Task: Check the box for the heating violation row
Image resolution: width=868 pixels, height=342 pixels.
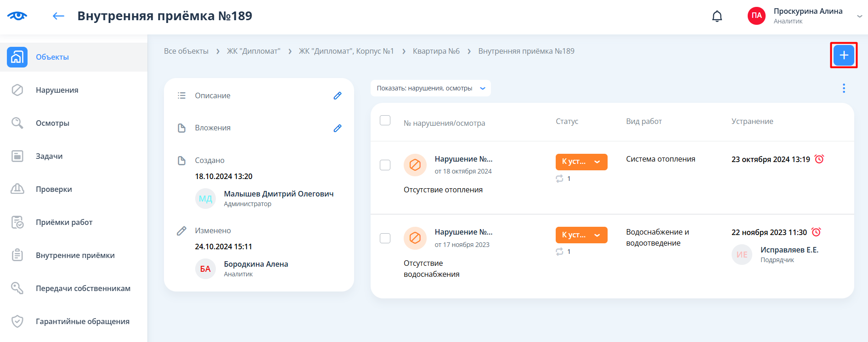Action: click(x=385, y=165)
